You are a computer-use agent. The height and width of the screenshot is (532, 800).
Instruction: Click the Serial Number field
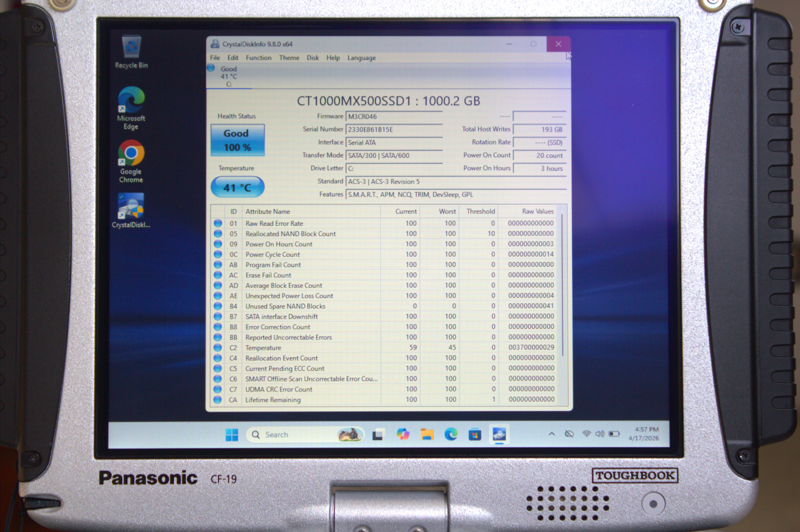click(x=394, y=129)
